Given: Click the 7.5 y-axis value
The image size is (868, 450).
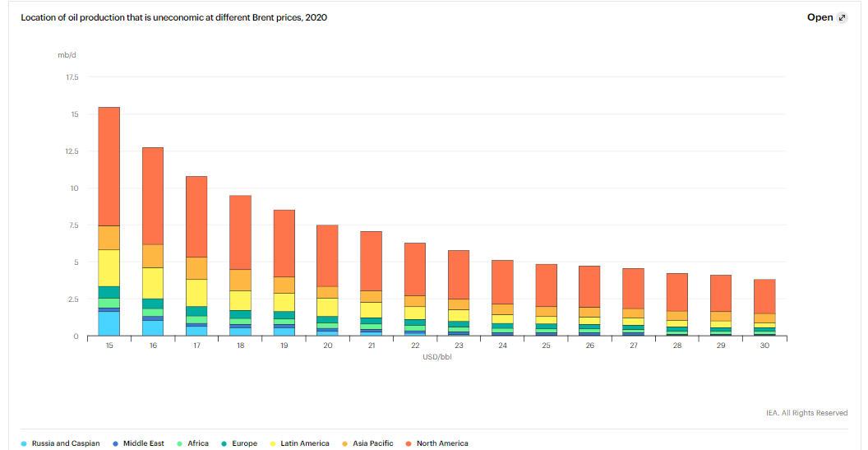Looking at the screenshot, I should (75, 225).
